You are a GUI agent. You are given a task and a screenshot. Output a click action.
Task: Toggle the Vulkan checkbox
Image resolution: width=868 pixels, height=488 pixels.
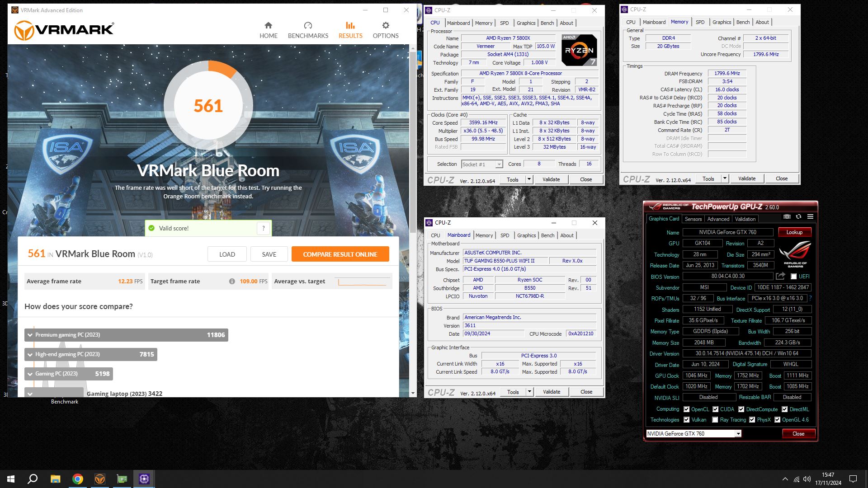[686, 420]
